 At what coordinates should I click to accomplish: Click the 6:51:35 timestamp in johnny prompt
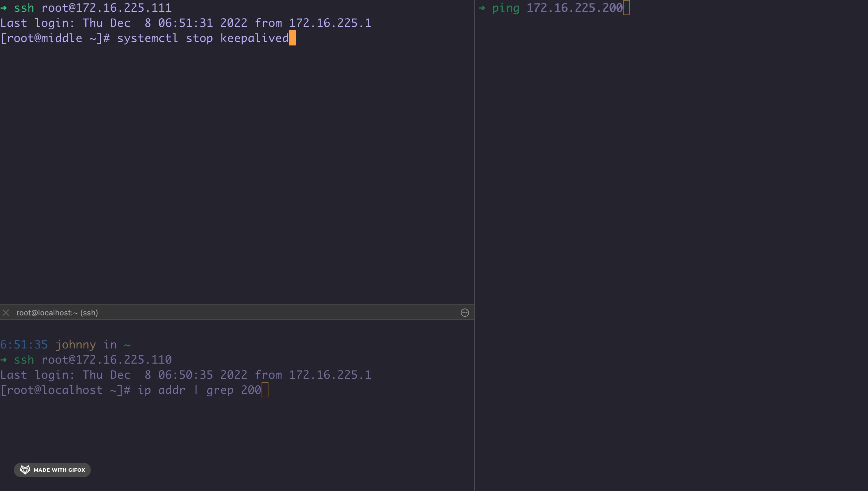click(24, 345)
